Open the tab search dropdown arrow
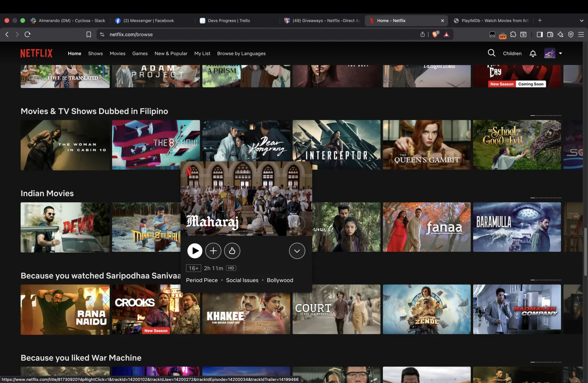 582,21
